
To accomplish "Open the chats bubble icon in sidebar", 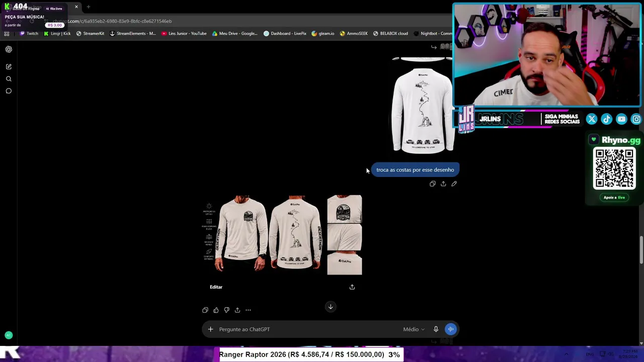I will (x=9, y=91).
